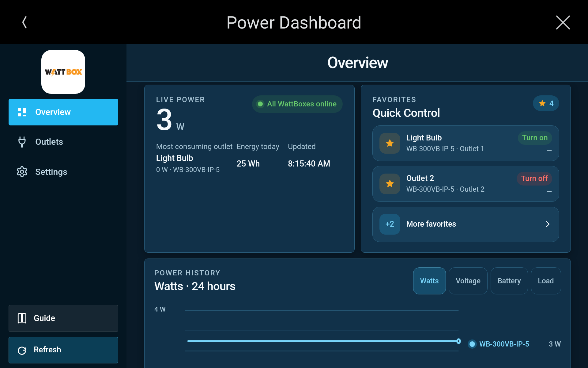Click the WB-300VB-IP-5 legend label
This screenshot has width=588, height=368.
[504, 344]
